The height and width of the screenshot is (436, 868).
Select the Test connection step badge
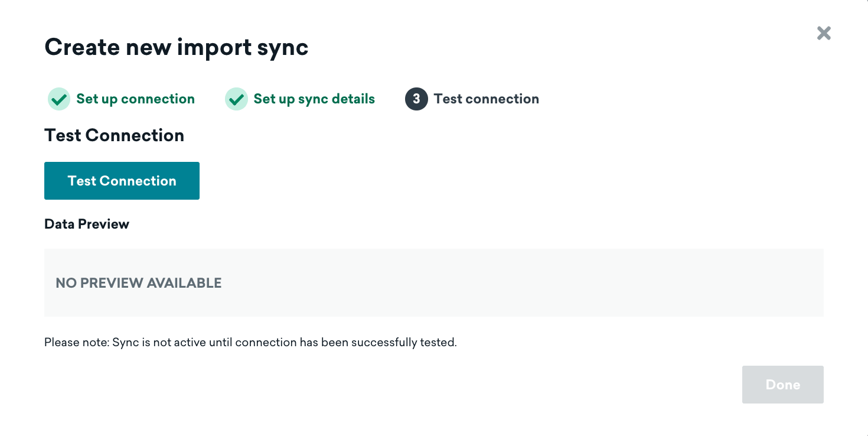(x=472, y=99)
